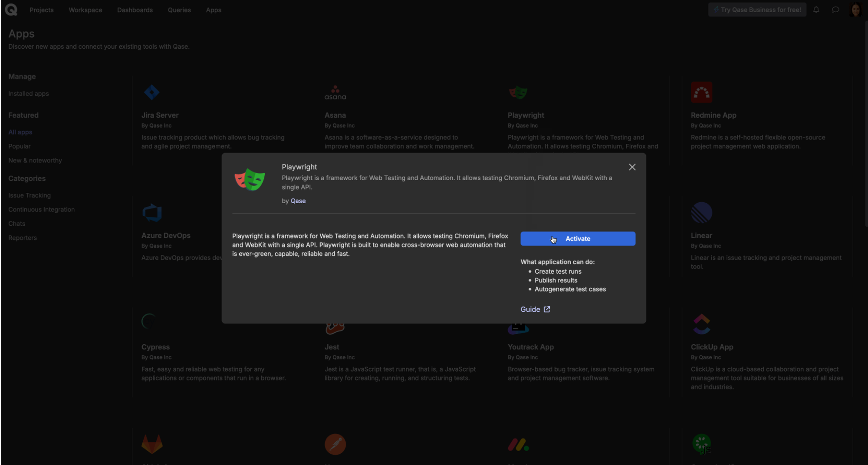Screen dimensions: 868x465
Task: Follow the Qase author link
Action: point(298,201)
